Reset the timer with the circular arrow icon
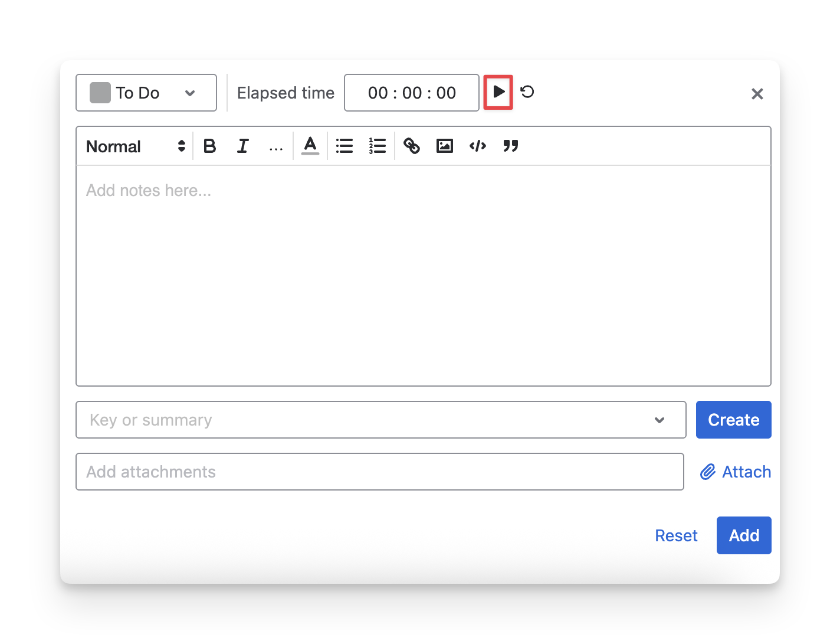 click(x=527, y=92)
